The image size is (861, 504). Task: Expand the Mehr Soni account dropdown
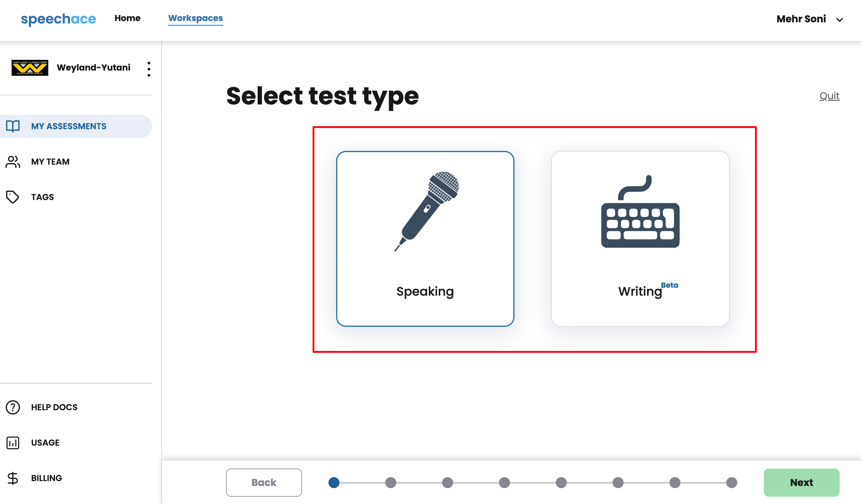(839, 20)
